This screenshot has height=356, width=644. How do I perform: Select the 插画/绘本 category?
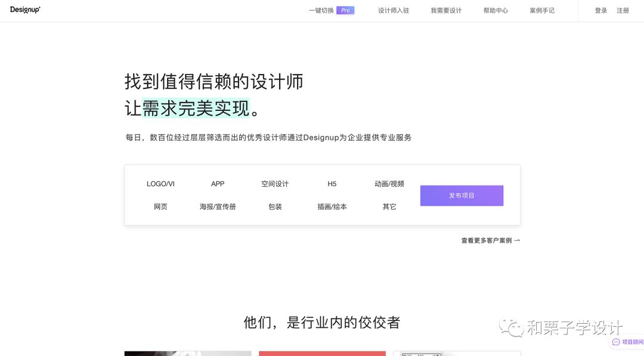coord(332,206)
